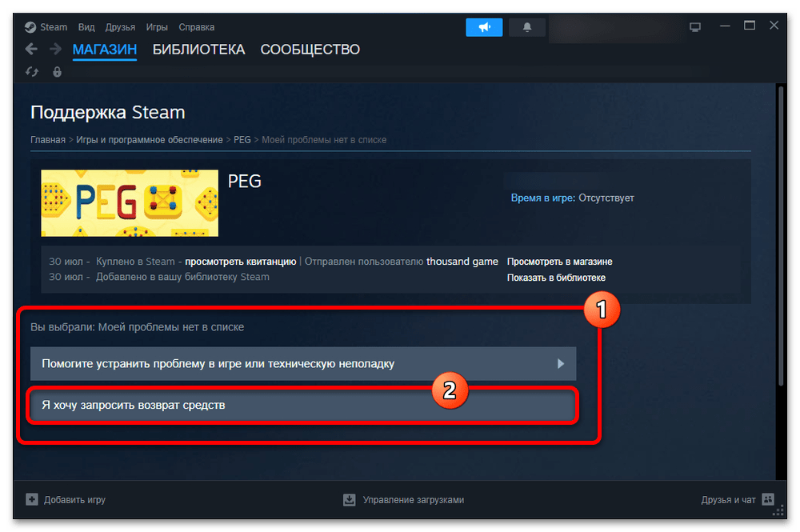
Task: Click Добавлено в вашу библиотеку Steam entry
Action: (x=182, y=277)
